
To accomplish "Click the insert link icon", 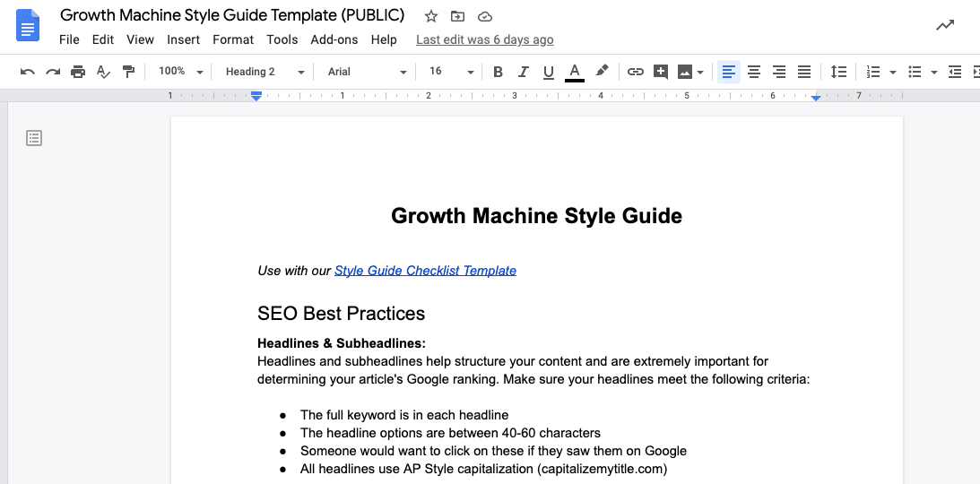I will pyautogui.click(x=635, y=72).
